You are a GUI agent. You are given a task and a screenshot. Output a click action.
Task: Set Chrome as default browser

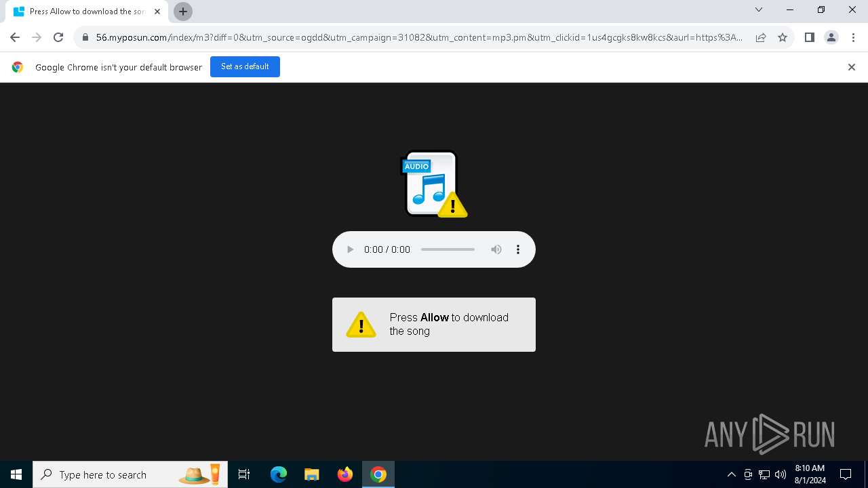(245, 66)
